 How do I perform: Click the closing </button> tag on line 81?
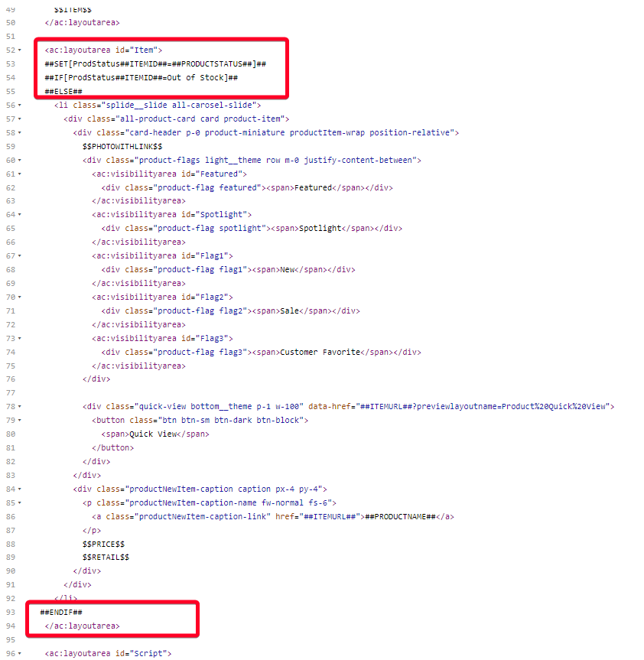[x=112, y=448]
